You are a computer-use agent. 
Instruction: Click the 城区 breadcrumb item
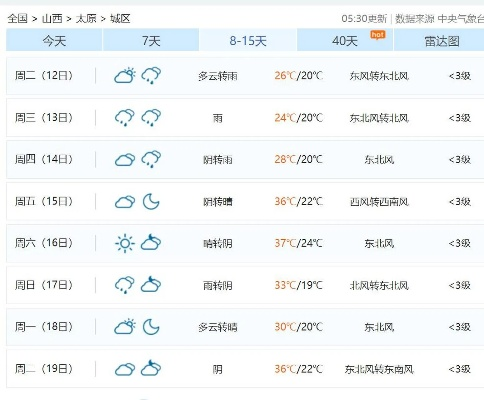pyautogui.click(x=120, y=18)
